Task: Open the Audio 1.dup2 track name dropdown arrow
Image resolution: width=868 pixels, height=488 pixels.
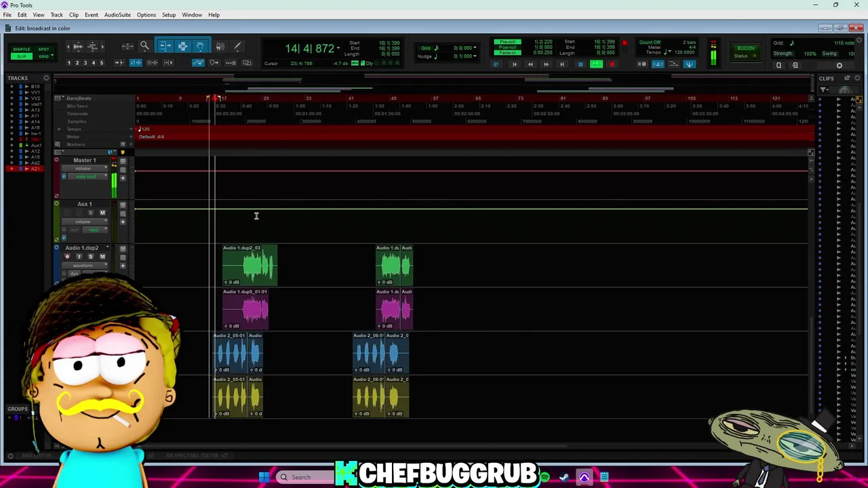Action: 106,248
